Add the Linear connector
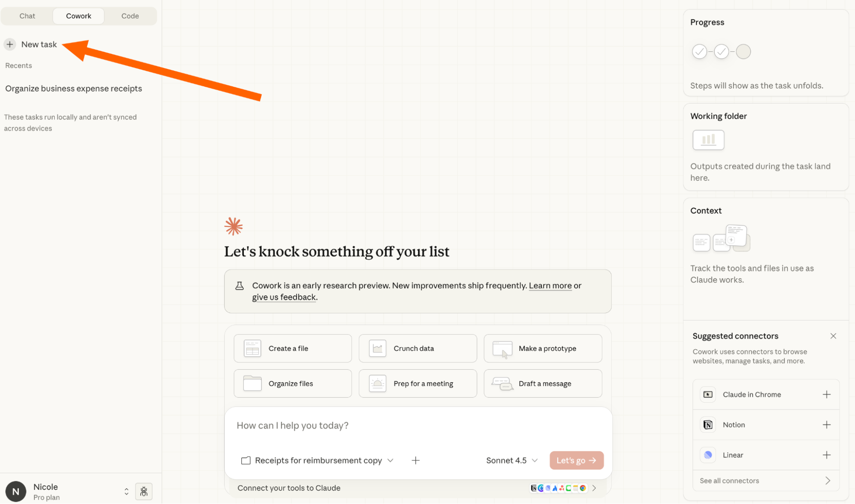Screen dimensions: 855x504 point(826,455)
